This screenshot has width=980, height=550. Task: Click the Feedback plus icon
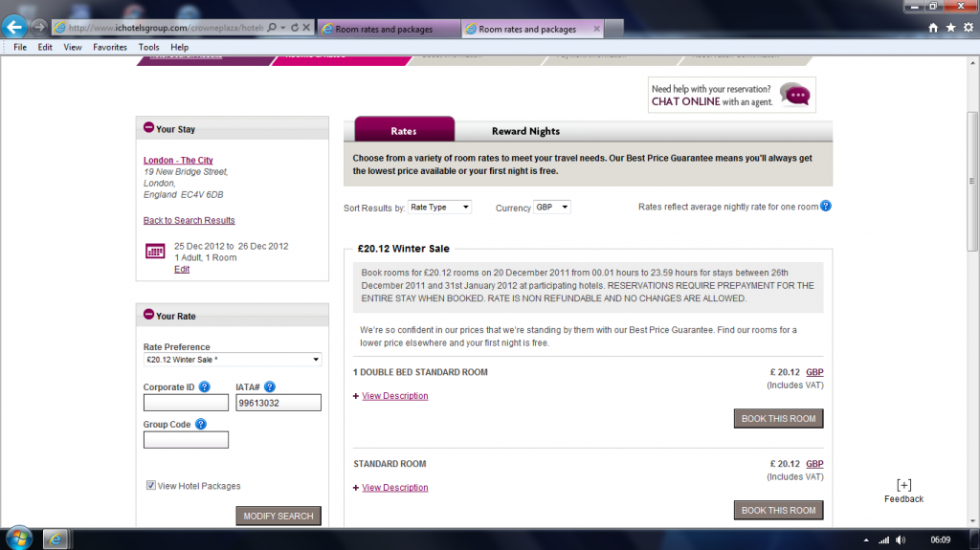click(x=903, y=485)
